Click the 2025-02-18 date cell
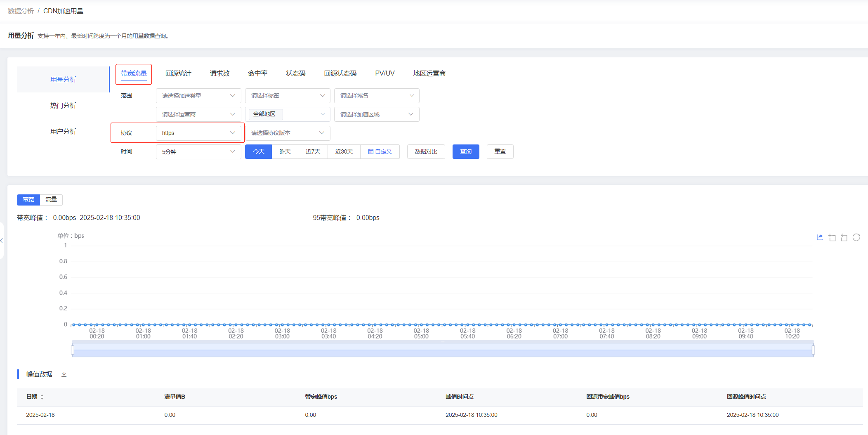Image resolution: width=868 pixels, height=435 pixels. tap(40, 415)
